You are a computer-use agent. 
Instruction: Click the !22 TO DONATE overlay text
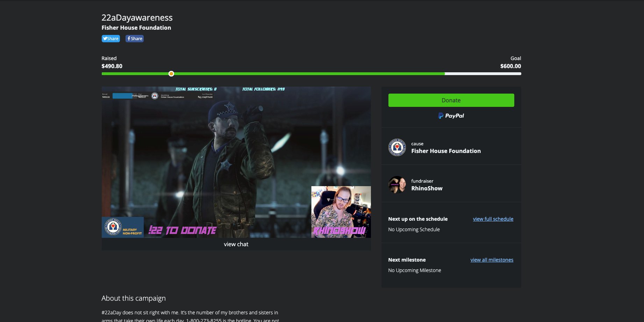[183, 230]
